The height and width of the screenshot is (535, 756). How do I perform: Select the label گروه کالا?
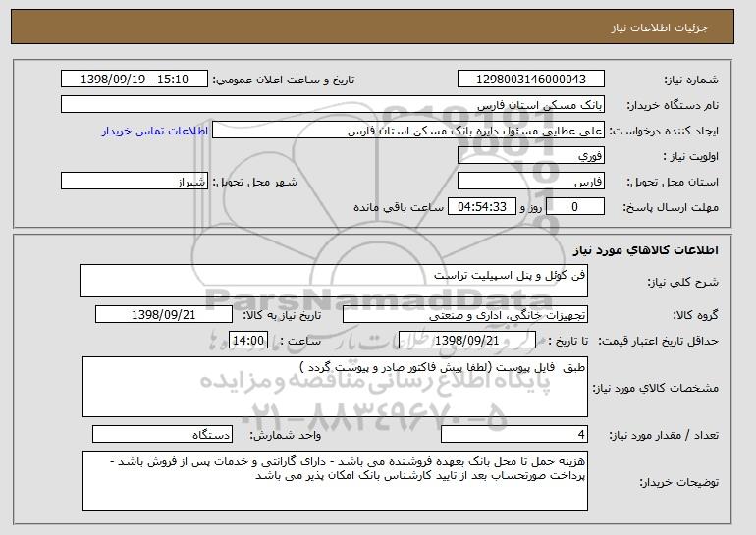[695, 315]
